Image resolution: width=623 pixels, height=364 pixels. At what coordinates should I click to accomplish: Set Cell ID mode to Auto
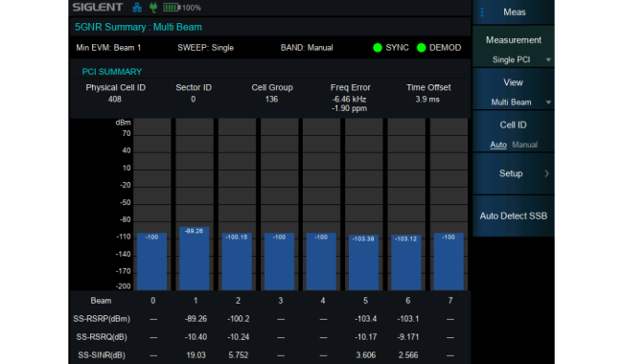pos(498,145)
